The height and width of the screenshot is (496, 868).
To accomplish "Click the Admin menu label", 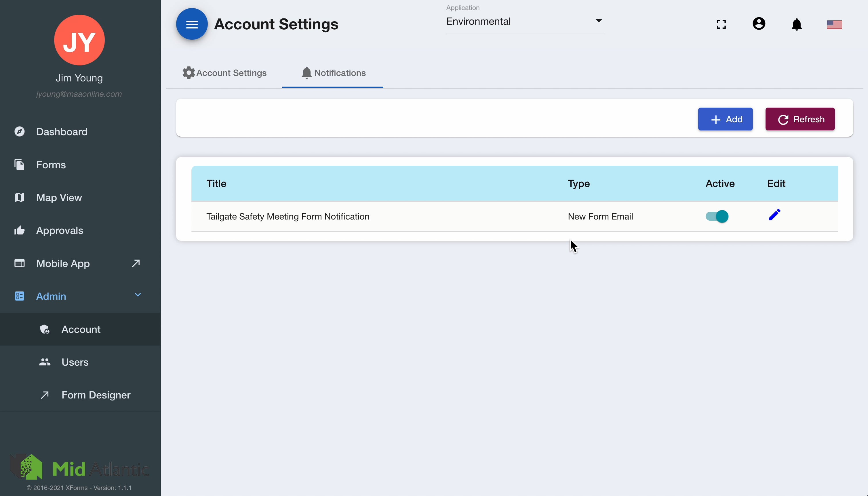I will click(x=51, y=296).
